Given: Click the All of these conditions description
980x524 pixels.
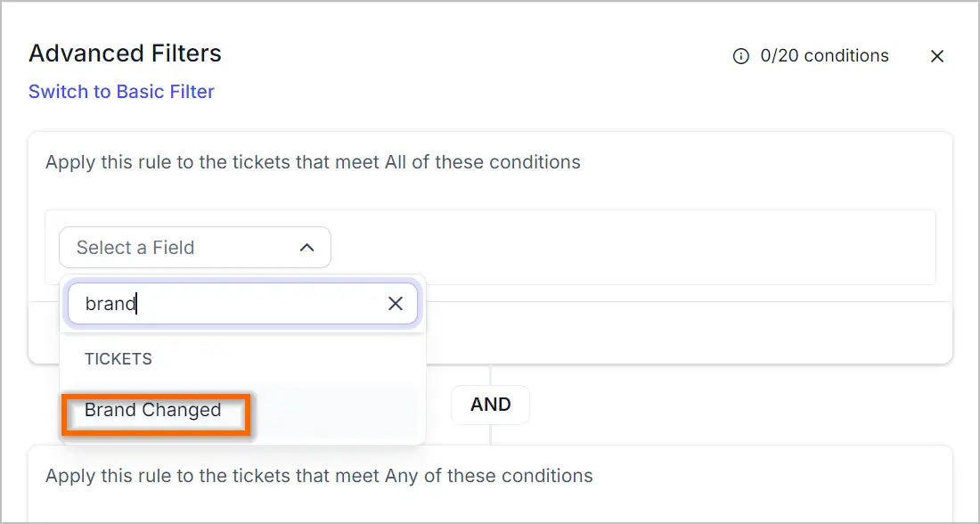Looking at the screenshot, I should click(313, 162).
